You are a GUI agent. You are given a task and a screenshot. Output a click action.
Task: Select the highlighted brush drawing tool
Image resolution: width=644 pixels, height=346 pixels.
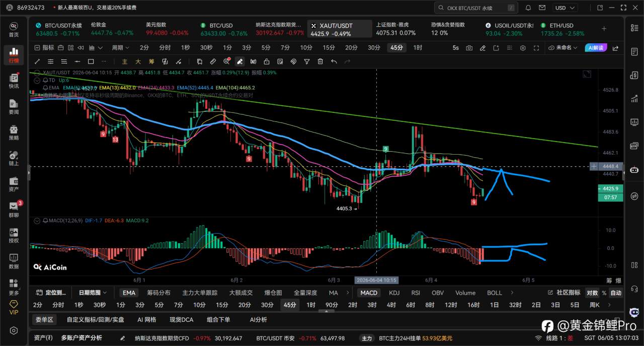[240, 61]
